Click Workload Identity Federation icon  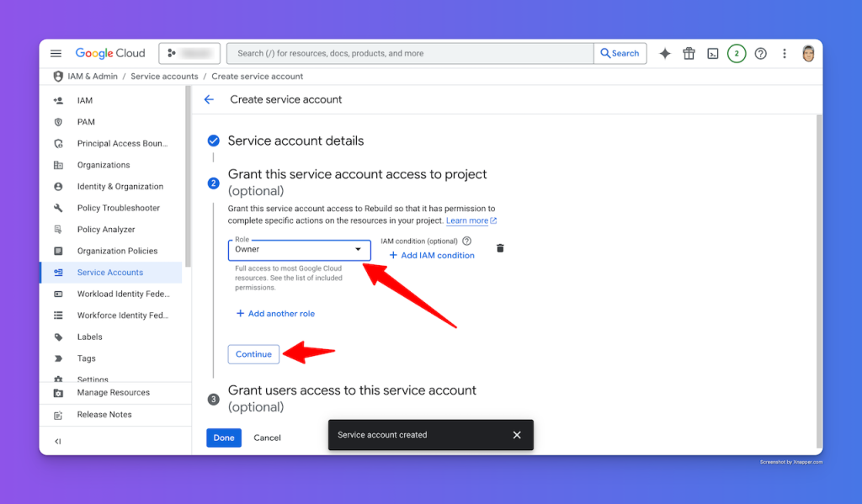pyautogui.click(x=58, y=294)
